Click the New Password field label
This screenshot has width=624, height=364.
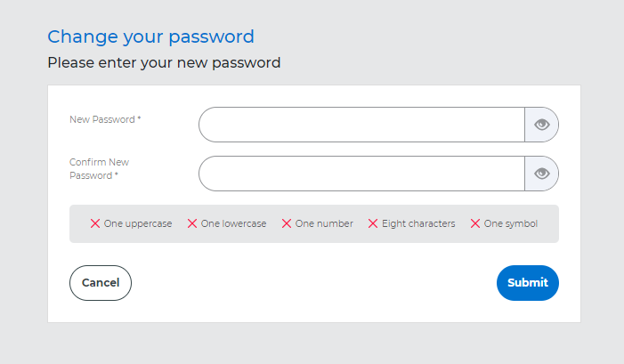coord(105,119)
